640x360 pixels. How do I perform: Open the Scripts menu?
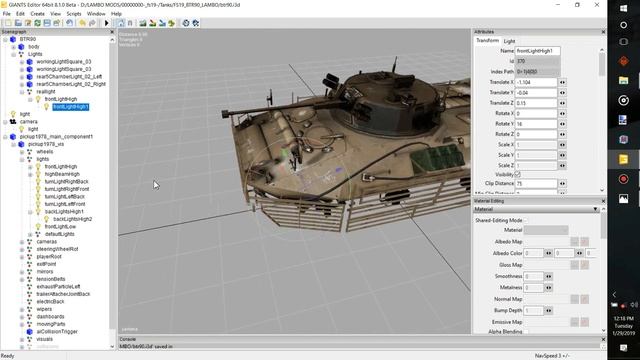point(74,14)
